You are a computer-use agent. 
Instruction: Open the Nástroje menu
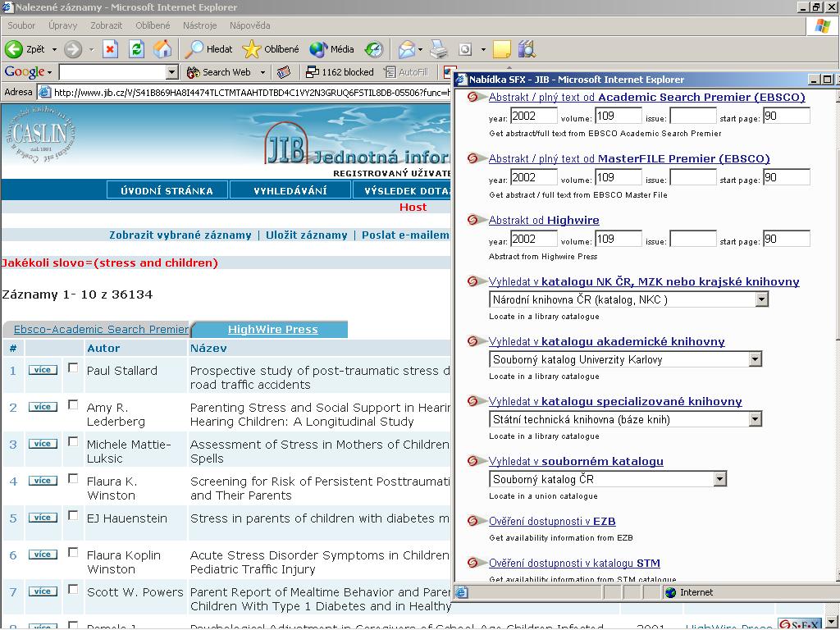pos(200,25)
